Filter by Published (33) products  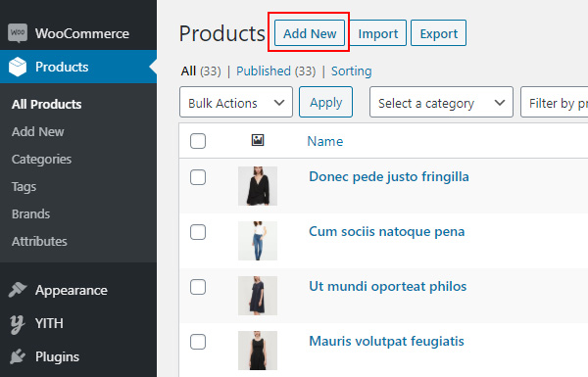click(x=276, y=71)
